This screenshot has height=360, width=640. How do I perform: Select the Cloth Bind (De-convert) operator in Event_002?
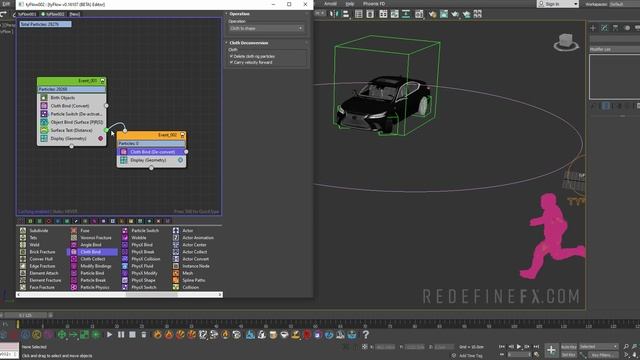pos(151,152)
